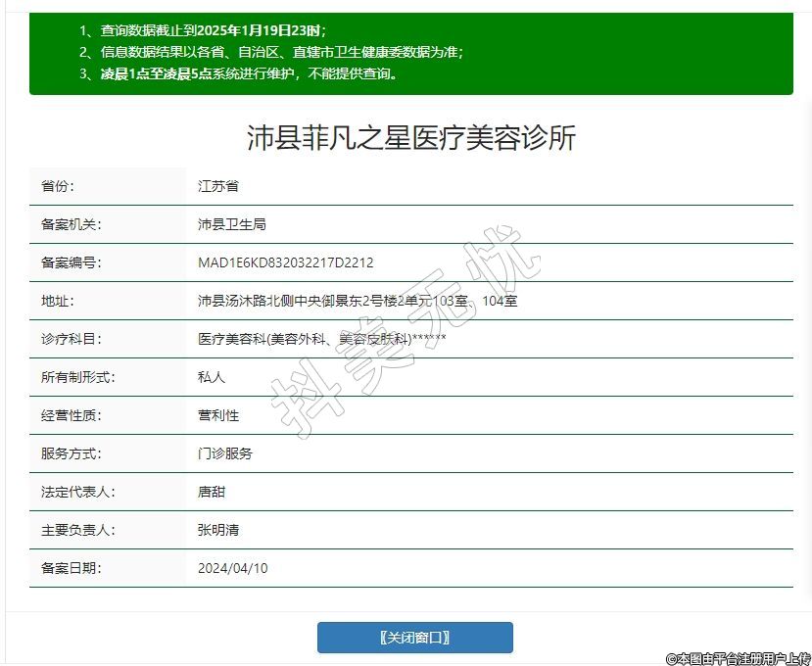Click the 备案机关 row label
This screenshot has width=812, height=666.
(72, 224)
